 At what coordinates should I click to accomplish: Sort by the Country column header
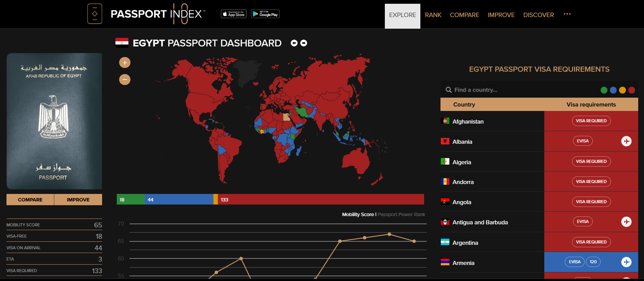pos(464,104)
